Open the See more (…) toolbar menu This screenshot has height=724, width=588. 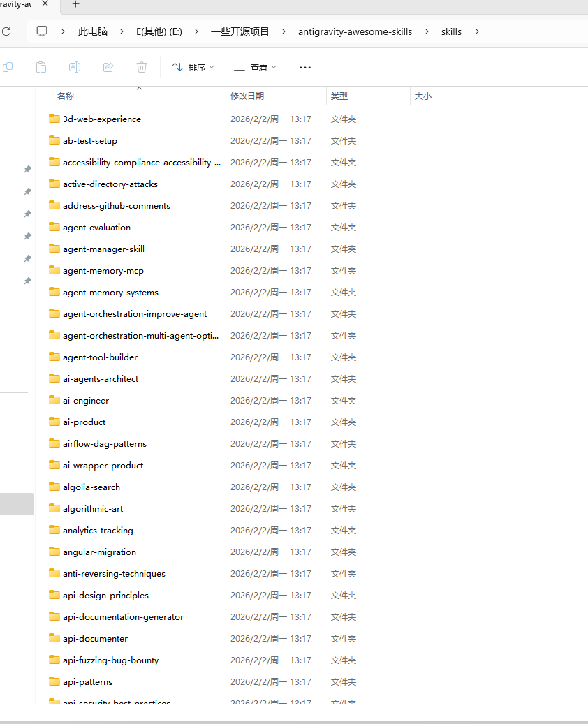pyautogui.click(x=304, y=68)
